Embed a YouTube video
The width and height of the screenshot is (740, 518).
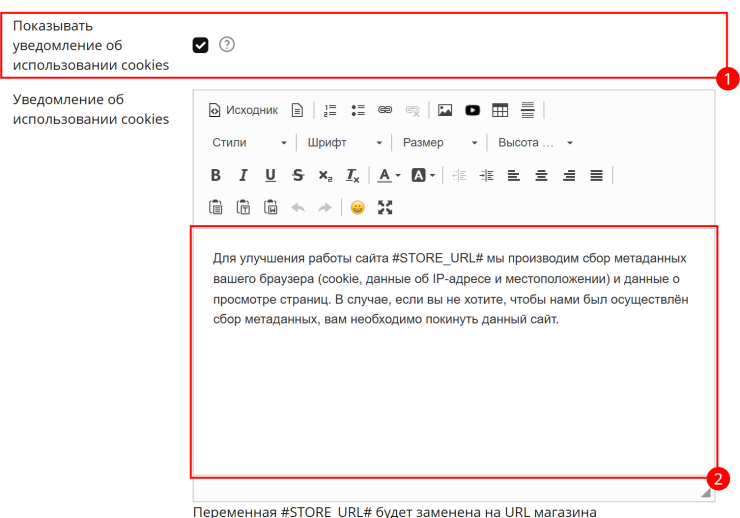tap(472, 110)
